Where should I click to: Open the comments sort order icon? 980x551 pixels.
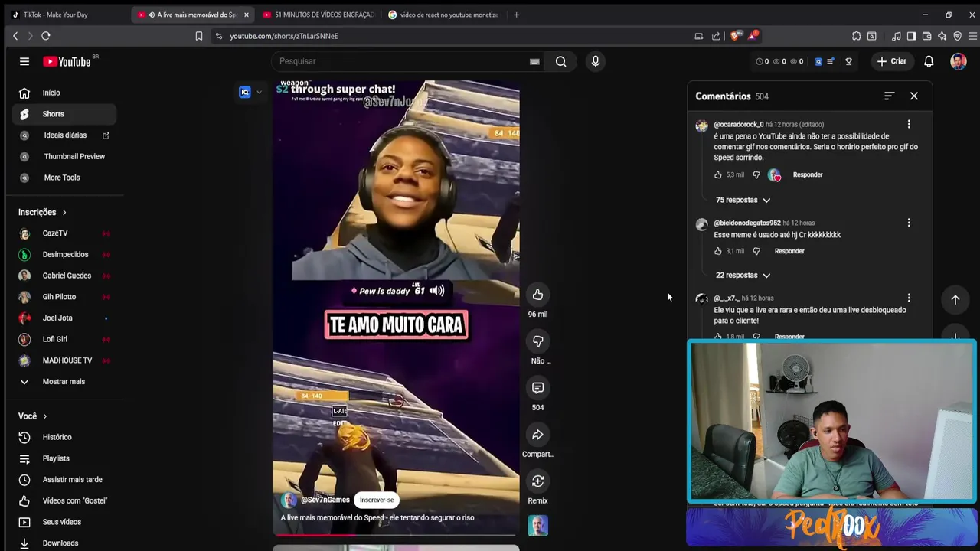tap(889, 96)
